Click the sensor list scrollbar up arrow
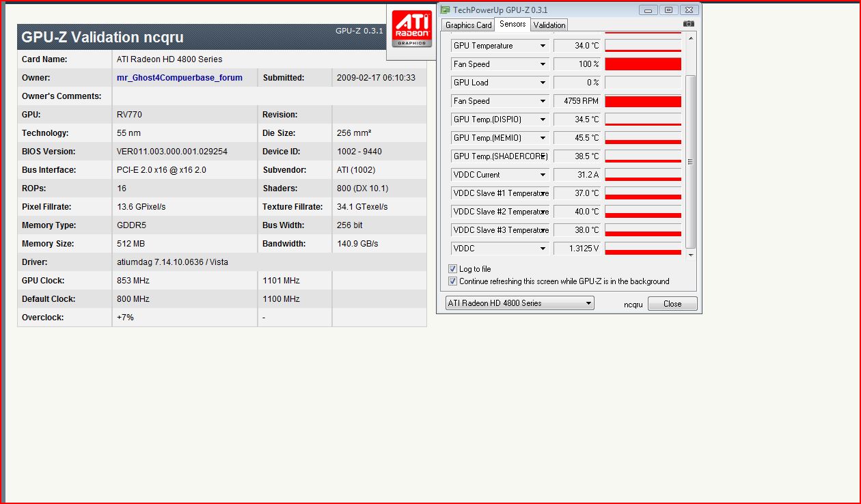 [690, 38]
